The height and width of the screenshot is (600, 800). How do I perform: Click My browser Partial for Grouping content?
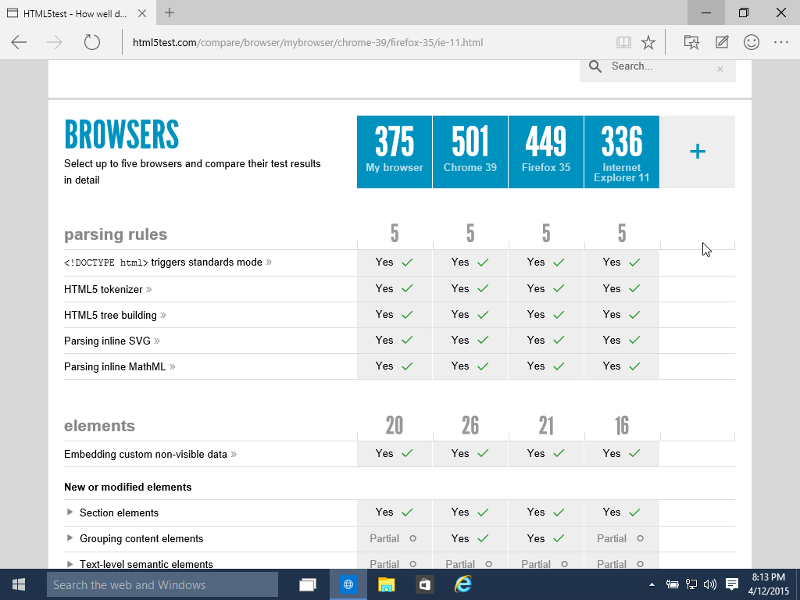tap(393, 538)
